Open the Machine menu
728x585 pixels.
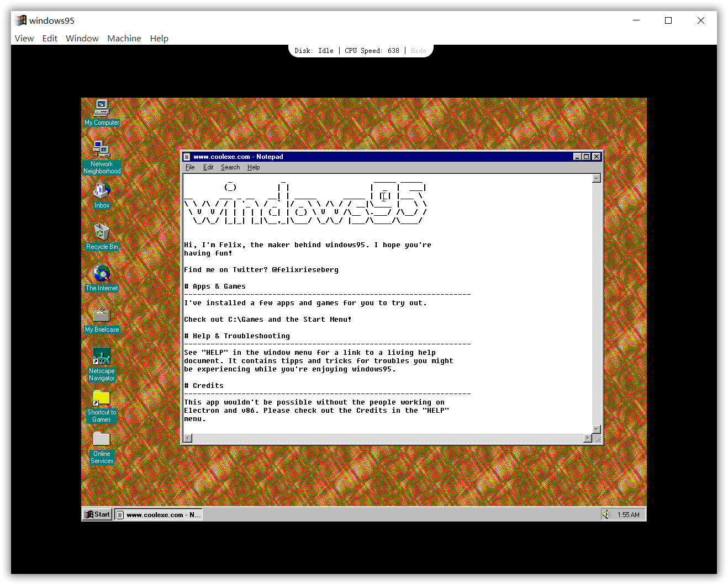point(124,38)
